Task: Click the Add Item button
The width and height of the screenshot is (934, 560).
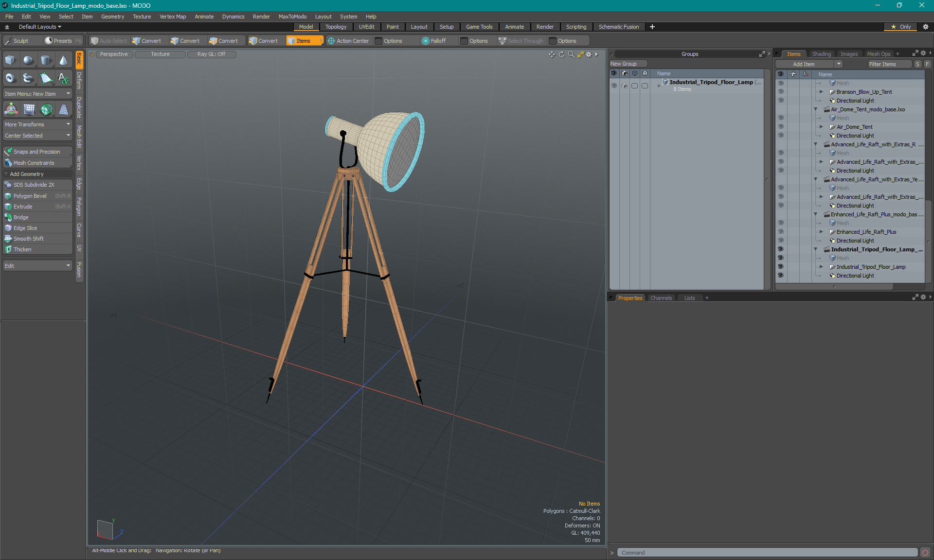Action: (804, 64)
